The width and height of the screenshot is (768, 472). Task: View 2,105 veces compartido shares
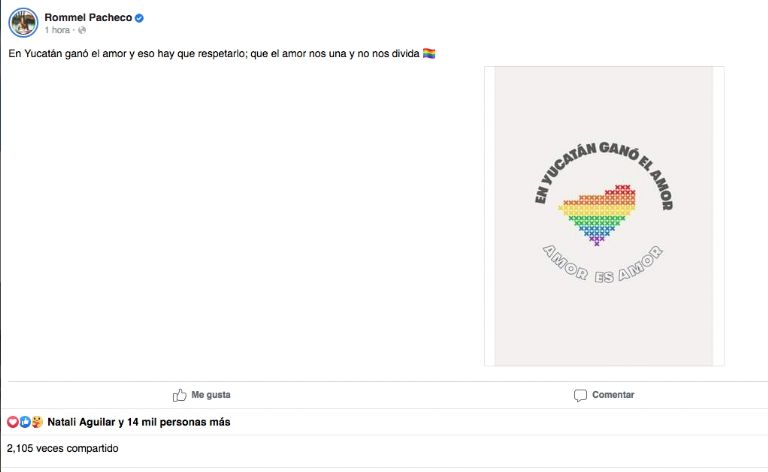(63, 448)
